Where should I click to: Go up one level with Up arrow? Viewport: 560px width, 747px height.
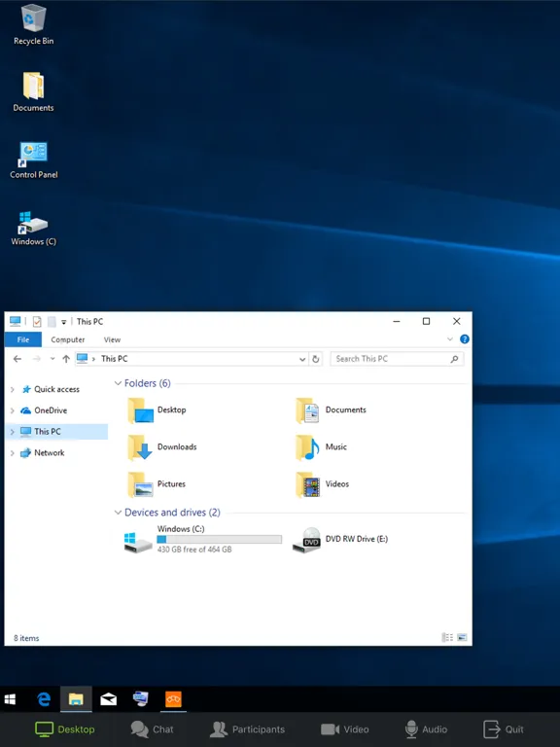click(x=66, y=359)
